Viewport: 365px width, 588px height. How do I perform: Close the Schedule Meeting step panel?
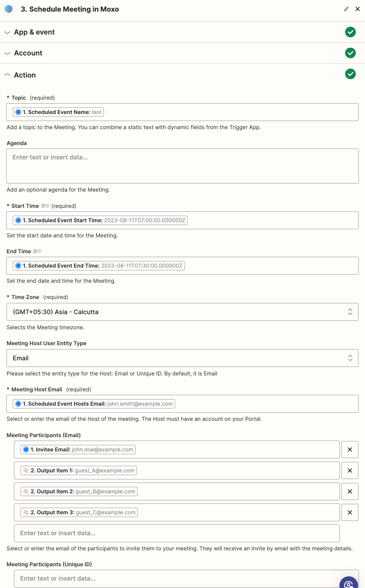click(358, 9)
